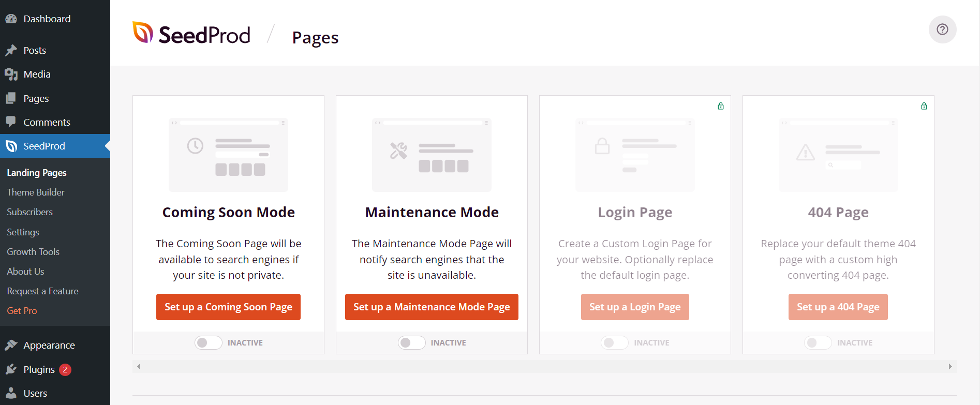
Task: Click the Users person icon
Action: tap(11, 393)
